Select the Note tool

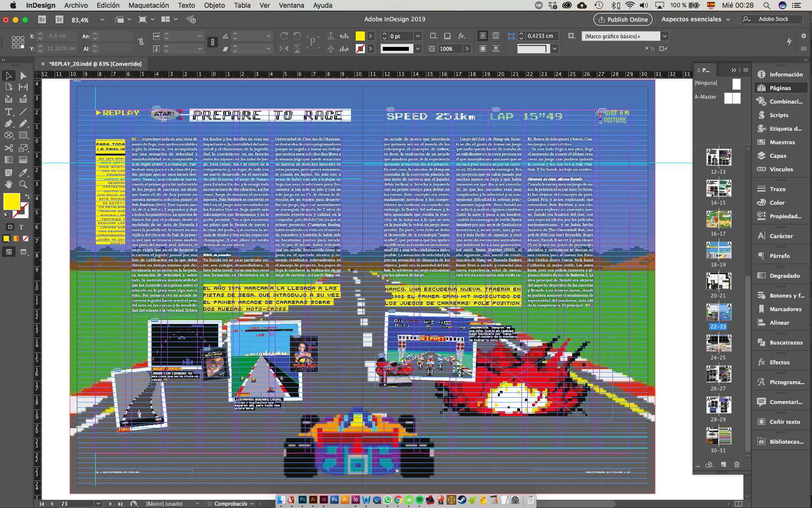pos(9,172)
